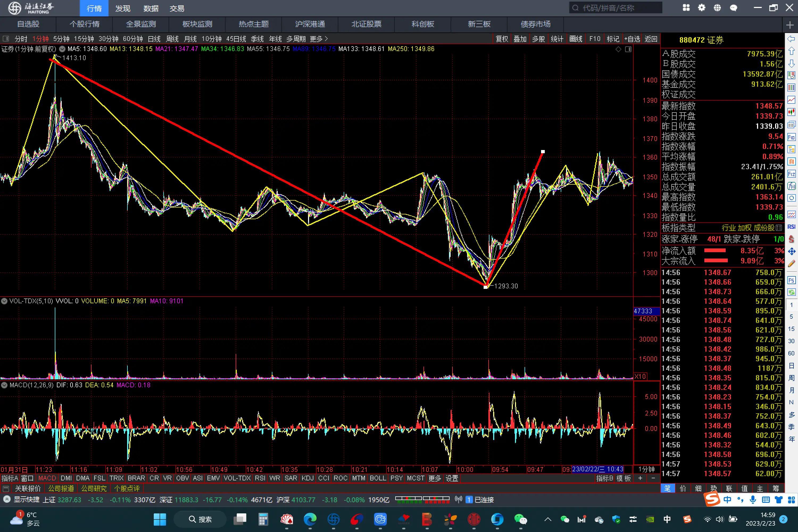Click the 画线 draw line button
Image resolution: width=798 pixels, height=532 pixels.
coord(576,39)
